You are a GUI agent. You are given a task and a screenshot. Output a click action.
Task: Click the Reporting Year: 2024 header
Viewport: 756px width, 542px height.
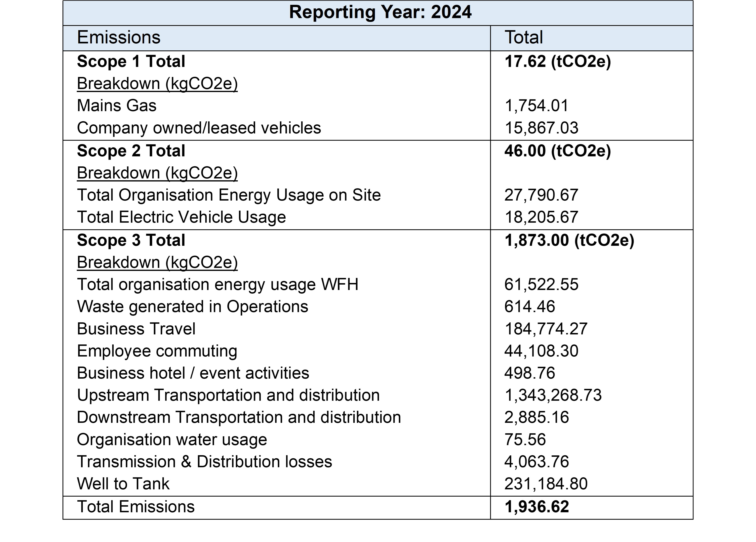coord(380,12)
